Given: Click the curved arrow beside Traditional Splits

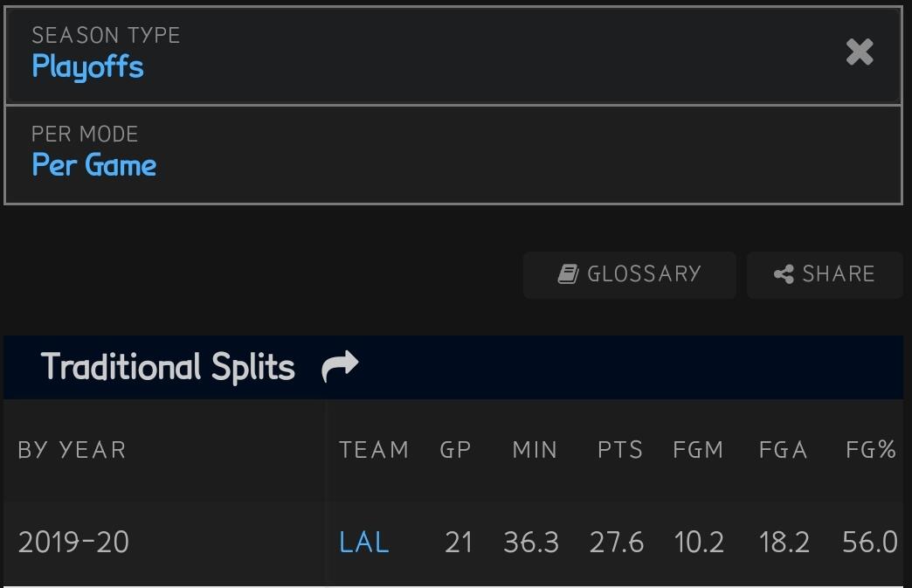Looking at the screenshot, I should [340, 367].
